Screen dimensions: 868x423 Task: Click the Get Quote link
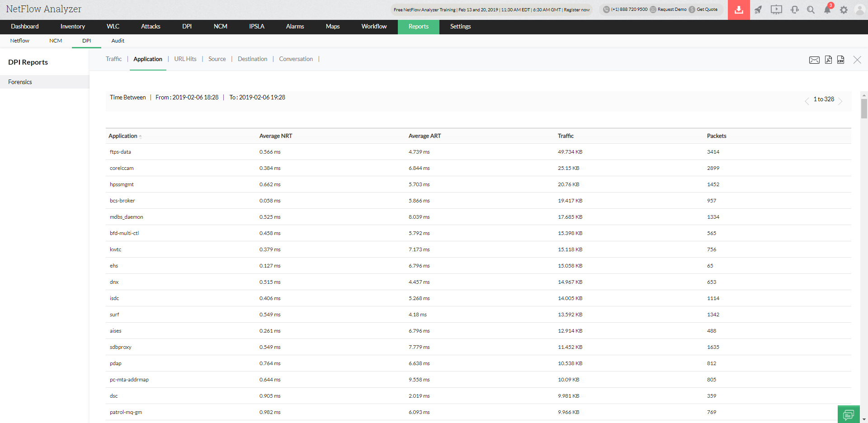(x=707, y=9)
